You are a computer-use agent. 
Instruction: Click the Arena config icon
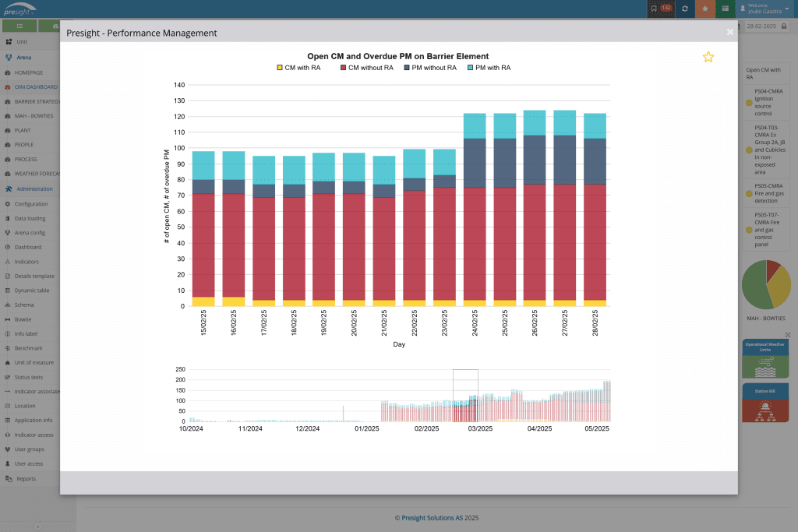click(8, 232)
